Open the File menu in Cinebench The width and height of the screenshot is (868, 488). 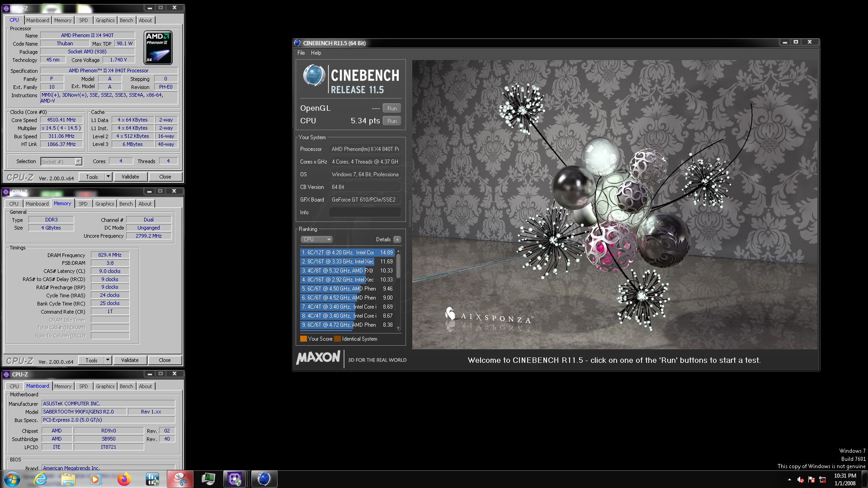301,53
